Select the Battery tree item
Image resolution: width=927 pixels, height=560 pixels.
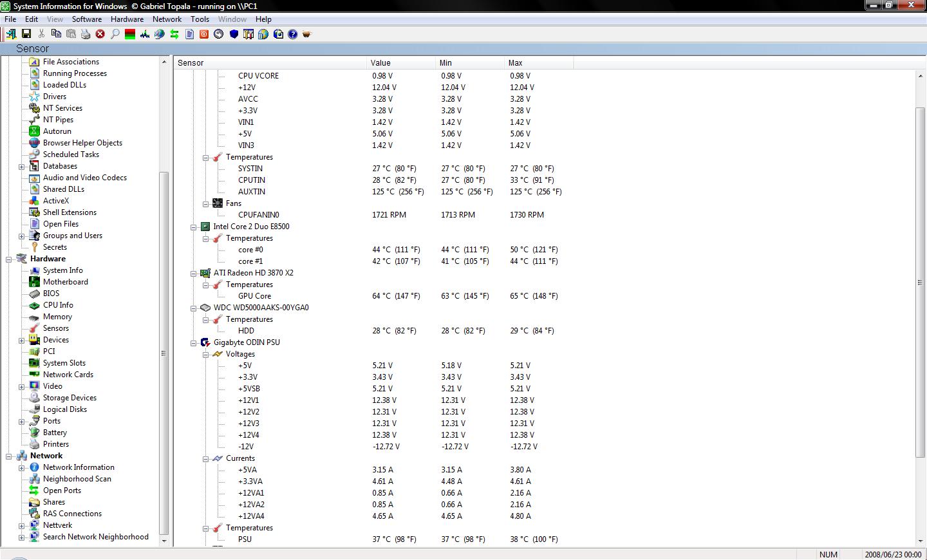point(55,433)
